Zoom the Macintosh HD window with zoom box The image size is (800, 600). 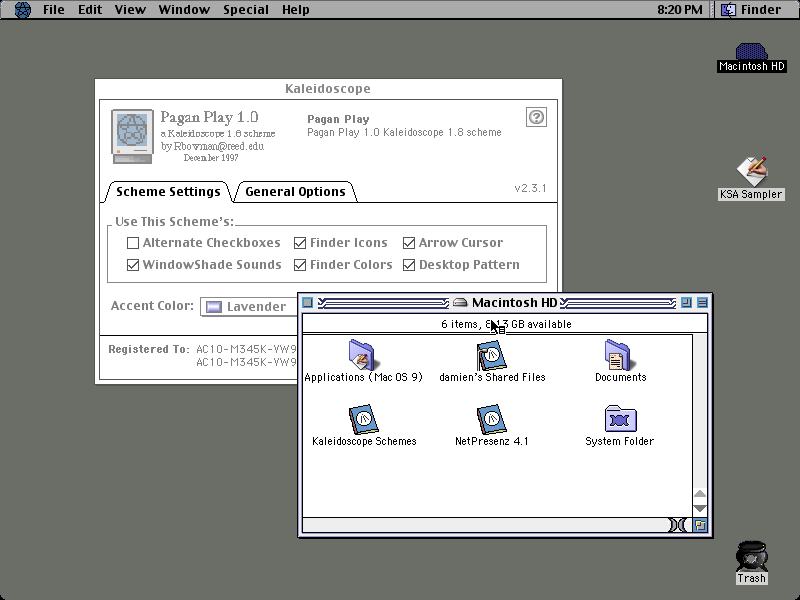click(686, 303)
